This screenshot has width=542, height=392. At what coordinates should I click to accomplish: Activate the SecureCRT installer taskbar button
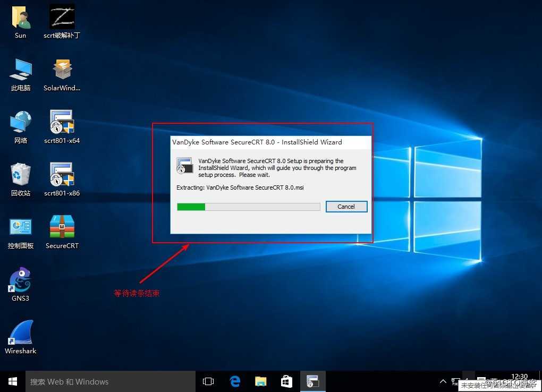pos(313,381)
